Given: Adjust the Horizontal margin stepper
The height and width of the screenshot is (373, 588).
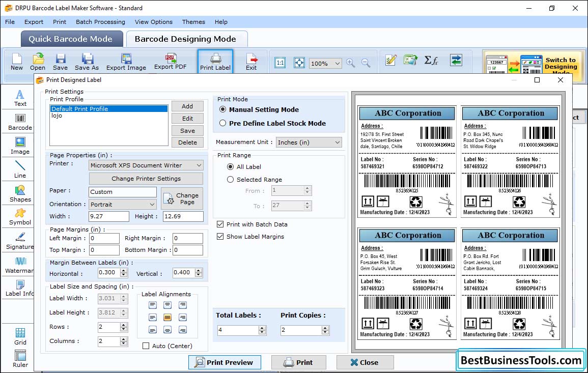Looking at the screenshot, I should (124, 273).
